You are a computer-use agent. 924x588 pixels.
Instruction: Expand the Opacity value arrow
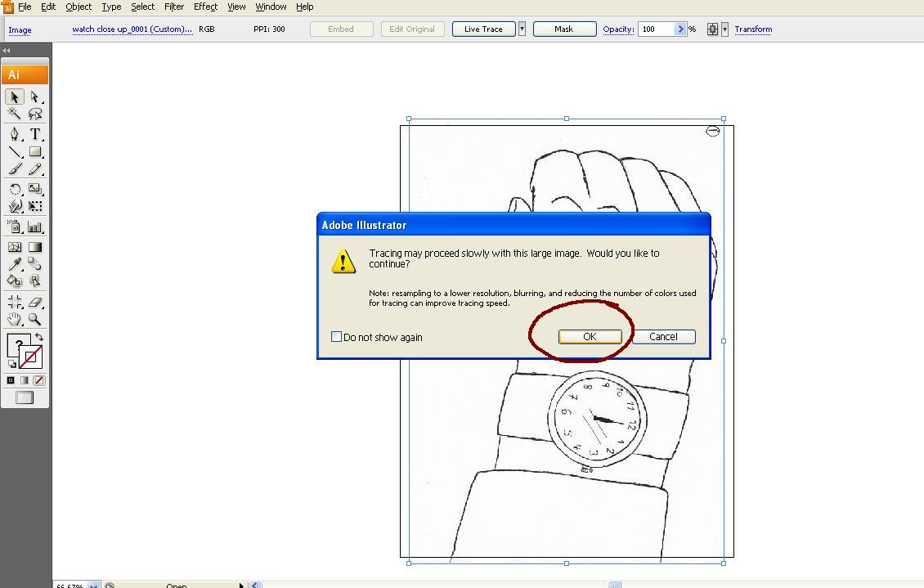click(680, 29)
